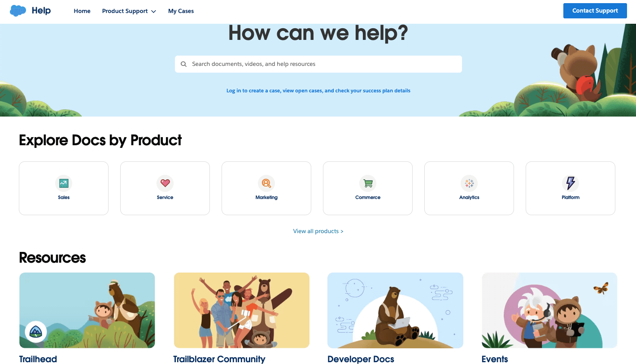This screenshot has height=364, width=636.
Task: Open the Marketing magnifier icon
Action: (266, 183)
